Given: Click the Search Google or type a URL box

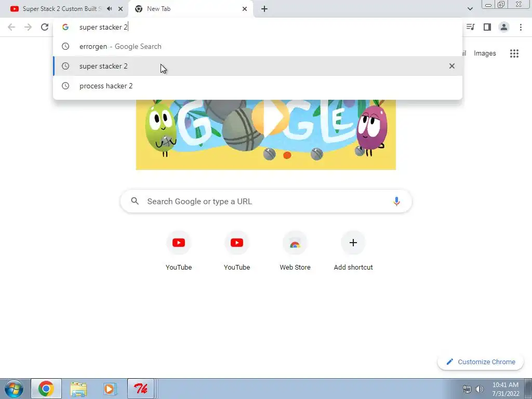Looking at the screenshot, I should (266, 201).
